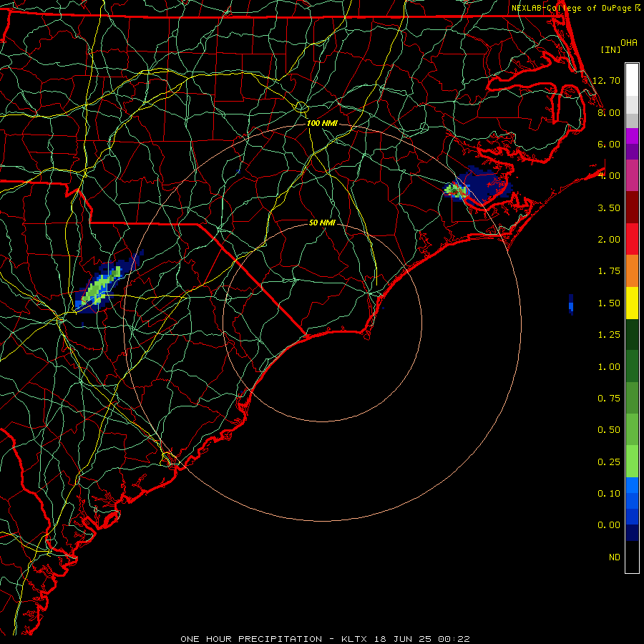Screen dimensions: 644x644
Task: Click the [IN] units label
Action: point(610,49)
